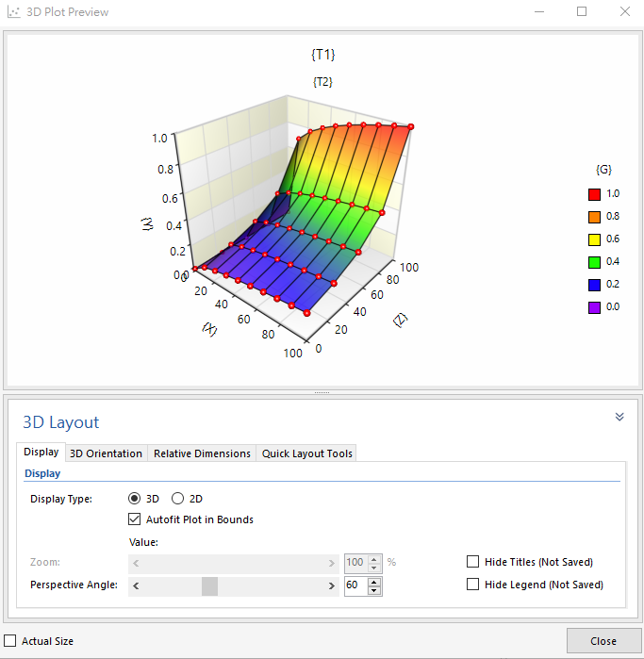Image resolution: width=644 pixels, height=659 pixels.
Task: Enable Hide Legend (Not Saved) checkbox
Action: click(473, 585)
